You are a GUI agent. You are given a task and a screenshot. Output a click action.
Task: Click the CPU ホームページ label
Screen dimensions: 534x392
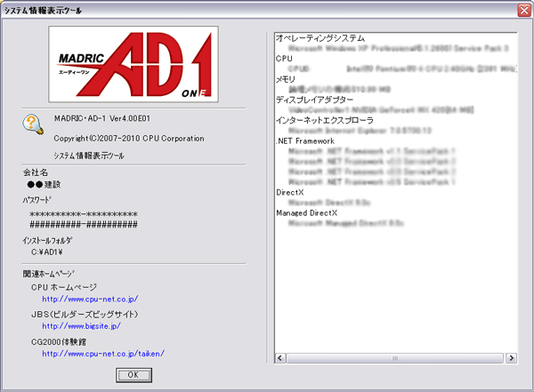pos(64,287)
